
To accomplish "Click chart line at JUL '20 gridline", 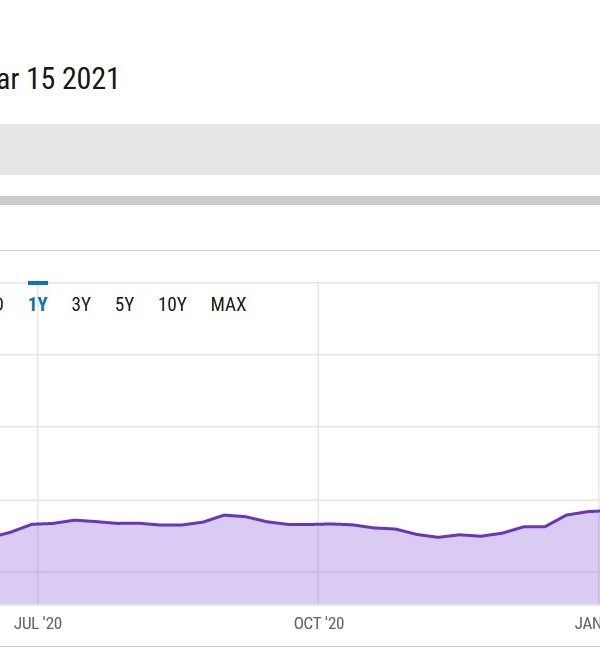I will coord(38,524).
